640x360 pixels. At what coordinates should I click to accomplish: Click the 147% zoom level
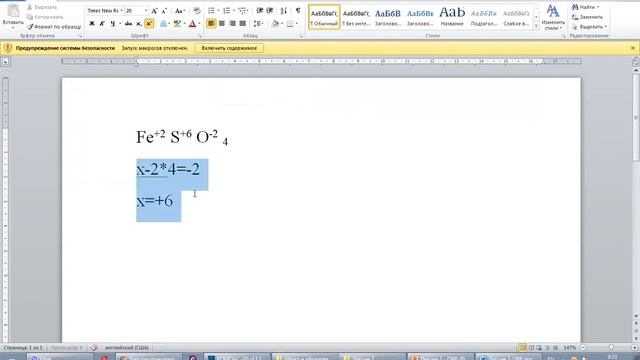pos(569,348)
